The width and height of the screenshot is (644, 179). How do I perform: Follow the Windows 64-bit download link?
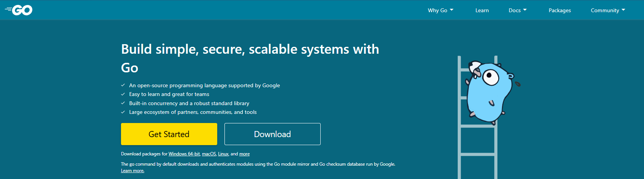(x=184, y=154)
